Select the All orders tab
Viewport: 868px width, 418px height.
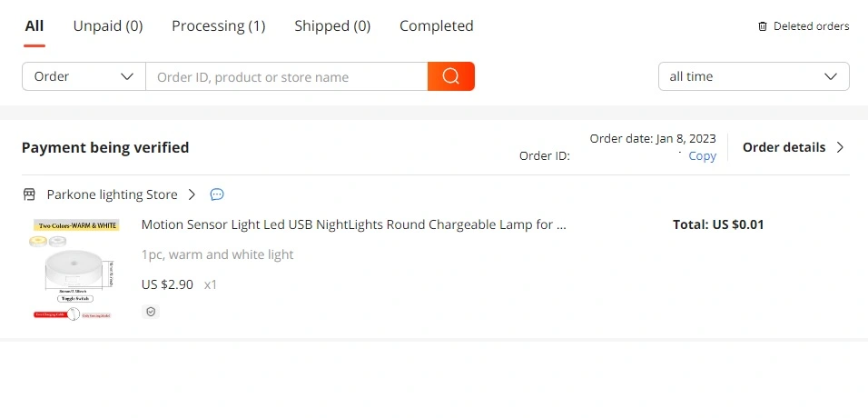pos(35,26)
